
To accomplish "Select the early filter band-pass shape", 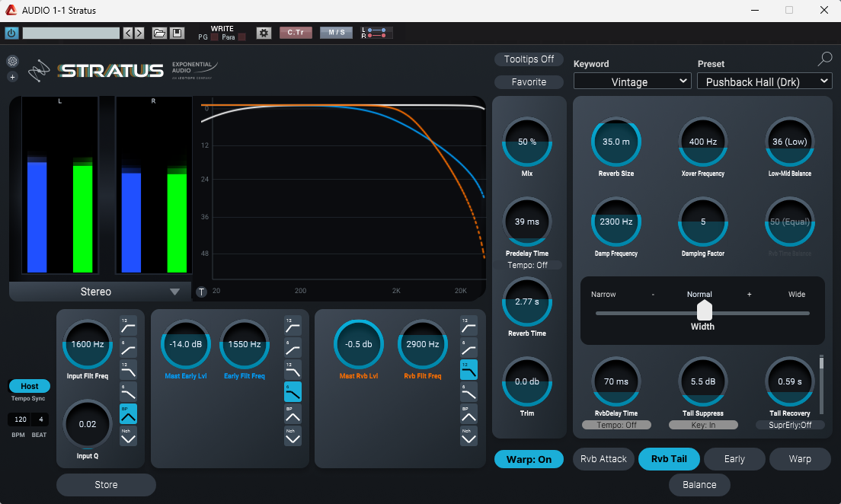I will click(x=293, y=414).
